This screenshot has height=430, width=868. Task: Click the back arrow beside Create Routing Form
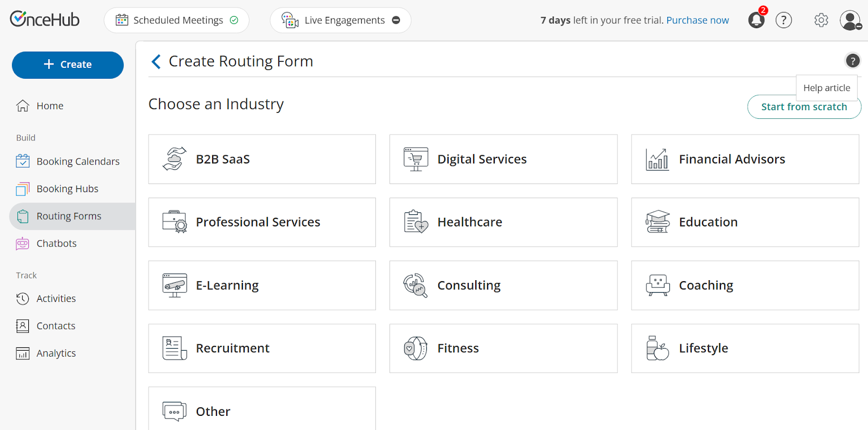(x=156, y=62)
